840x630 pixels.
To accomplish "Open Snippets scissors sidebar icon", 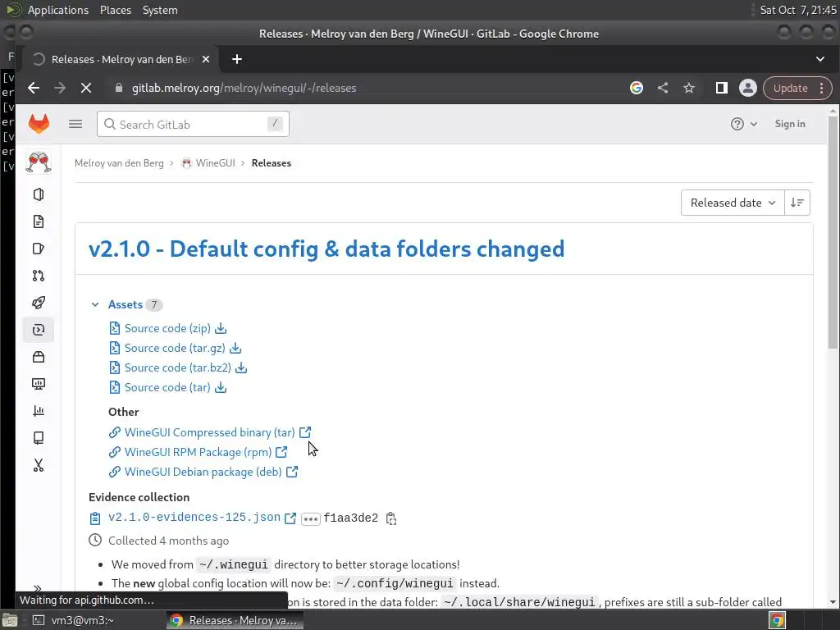I will [x=39, y=465].
